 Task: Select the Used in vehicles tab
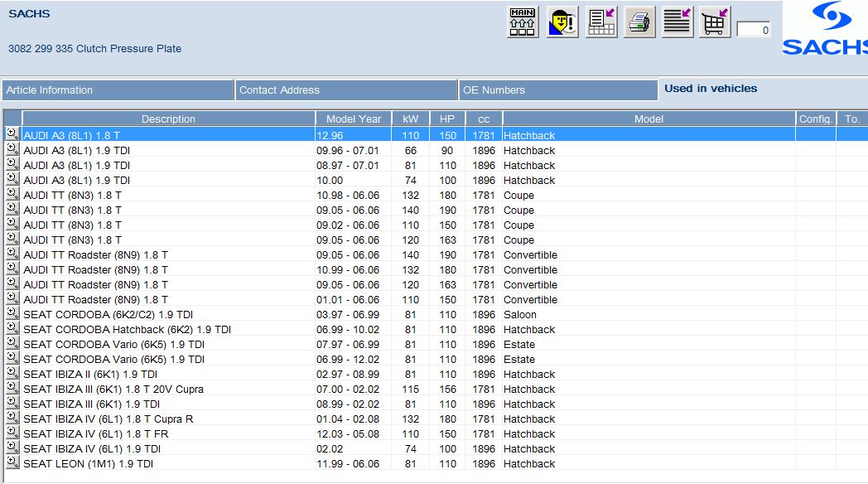[711, 88]
